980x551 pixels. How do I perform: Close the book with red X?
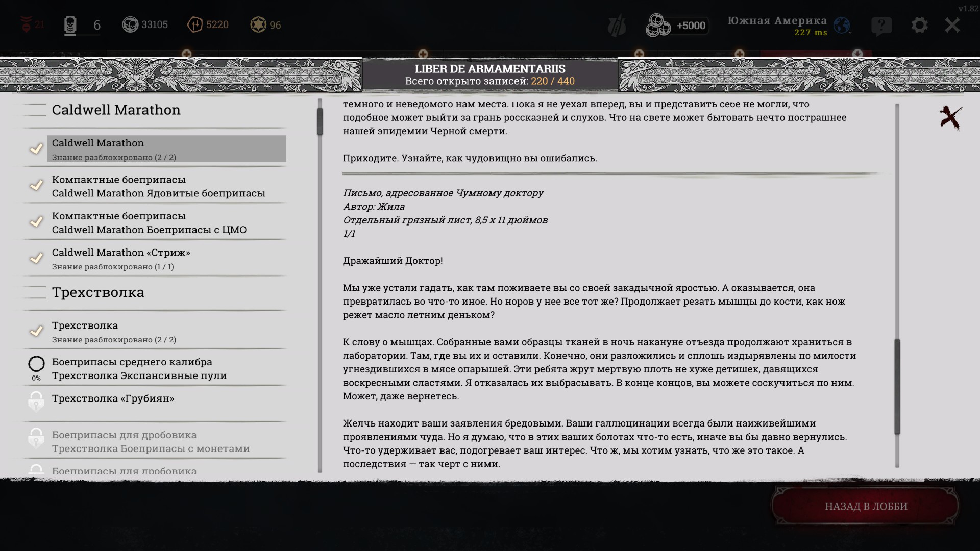(x=950, y=118)
